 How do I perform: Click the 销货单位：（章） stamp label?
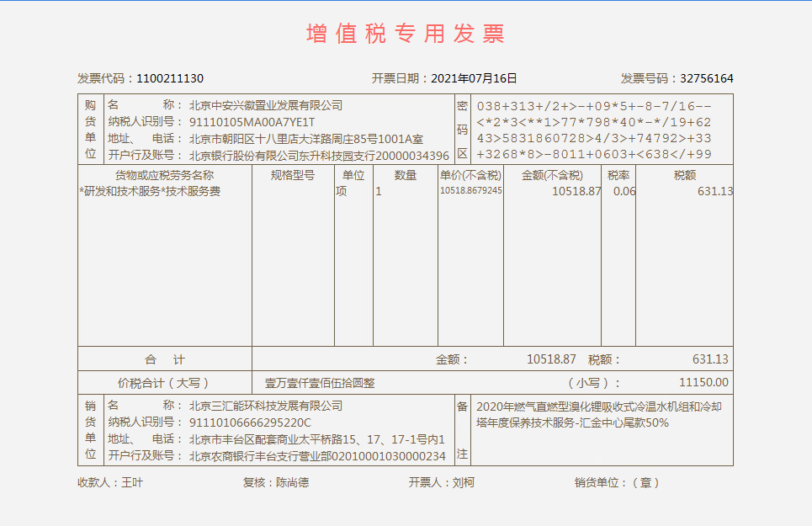tap(617, 482)
